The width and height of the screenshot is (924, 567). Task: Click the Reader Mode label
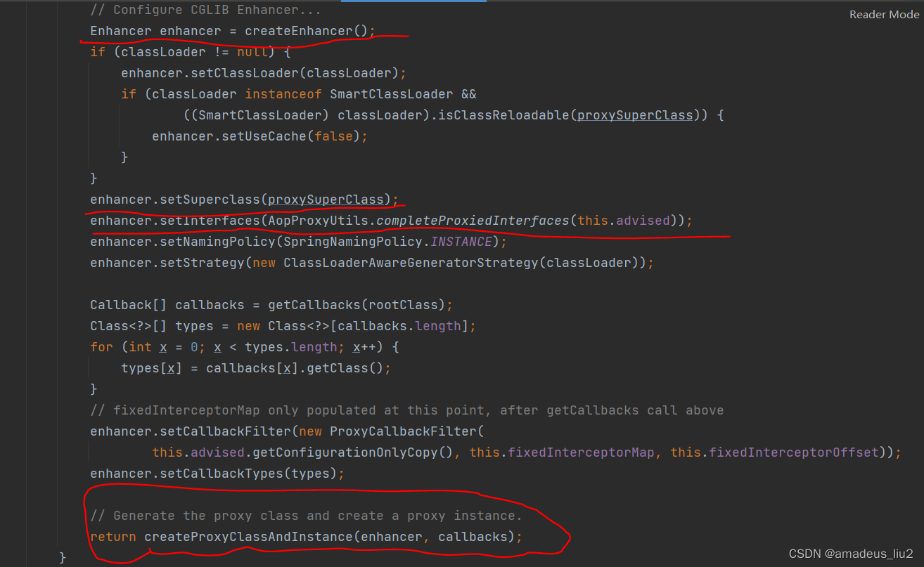coord(884,14)
